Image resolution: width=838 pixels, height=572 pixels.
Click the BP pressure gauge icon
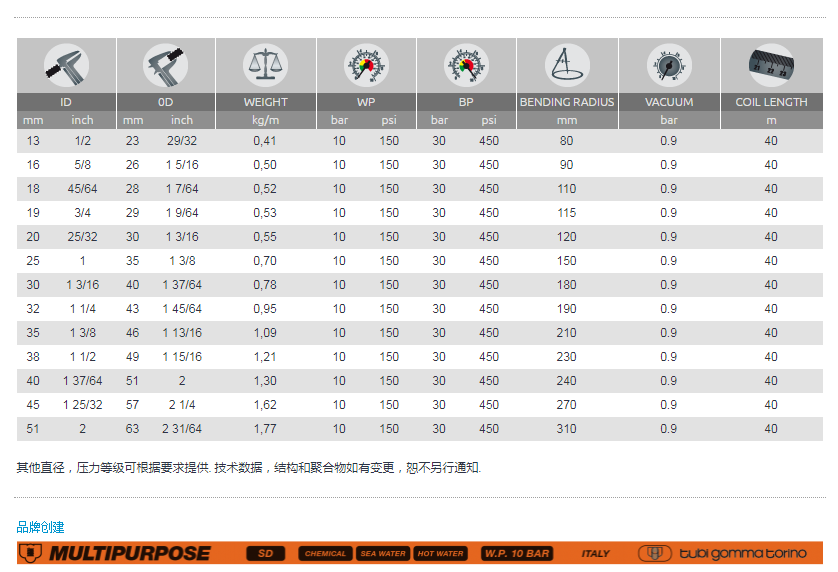click(466, 65)
